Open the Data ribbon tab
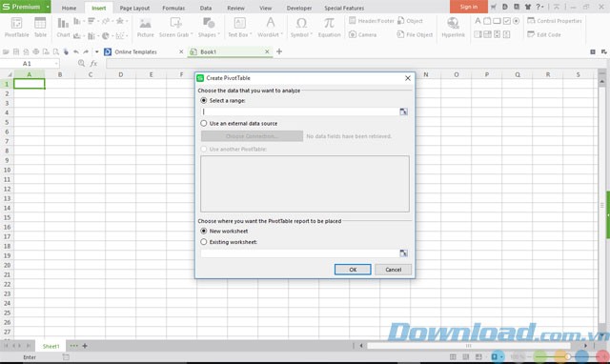 [x=206, y=8]
